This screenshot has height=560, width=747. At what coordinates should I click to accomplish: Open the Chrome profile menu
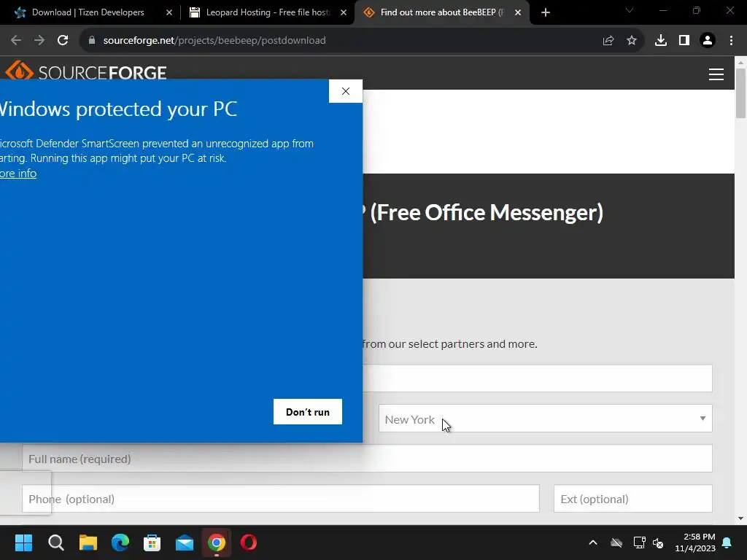708,41
